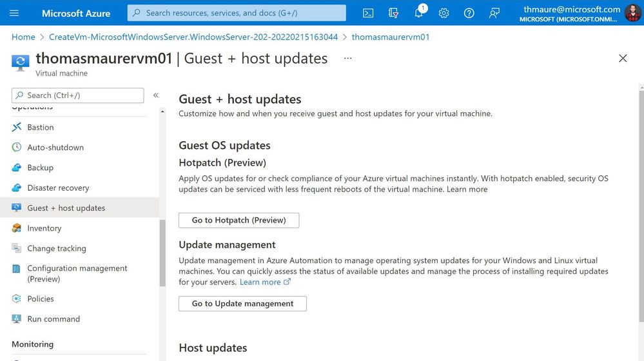This screenshot has height=361, width=644.
Task: Click the Backup cloud icon
Action: (x=16, y=167)
